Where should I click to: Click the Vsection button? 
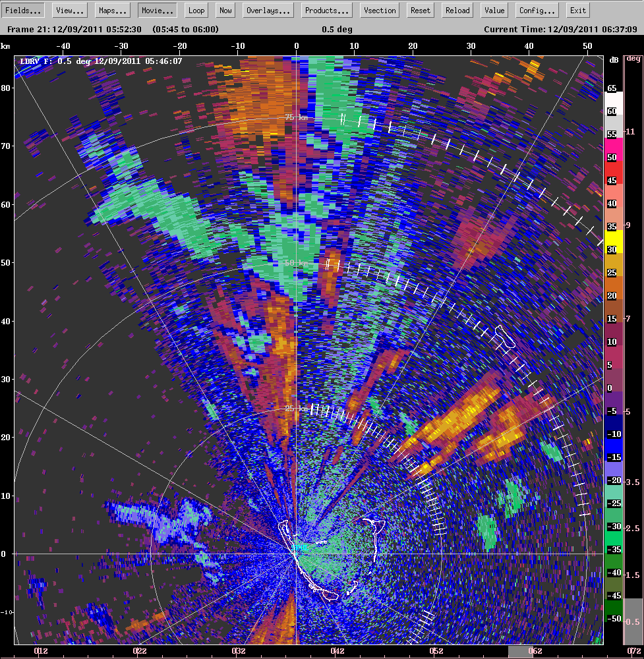pos(380,11)
